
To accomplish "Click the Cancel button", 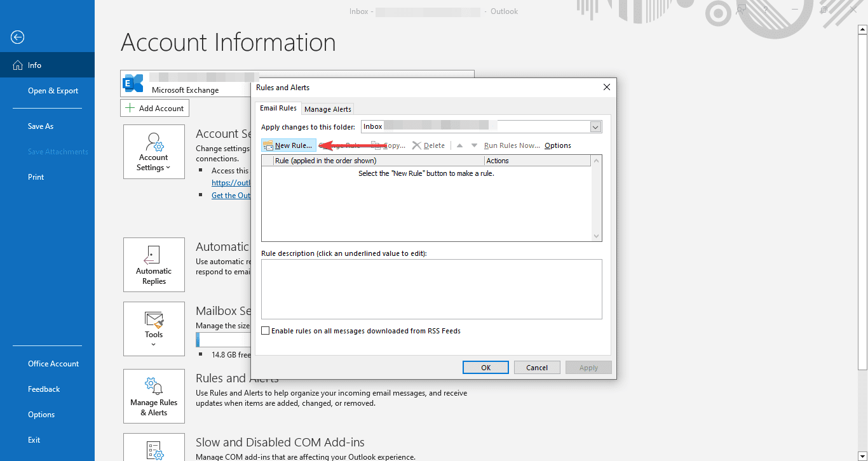I will coord(537,367).
